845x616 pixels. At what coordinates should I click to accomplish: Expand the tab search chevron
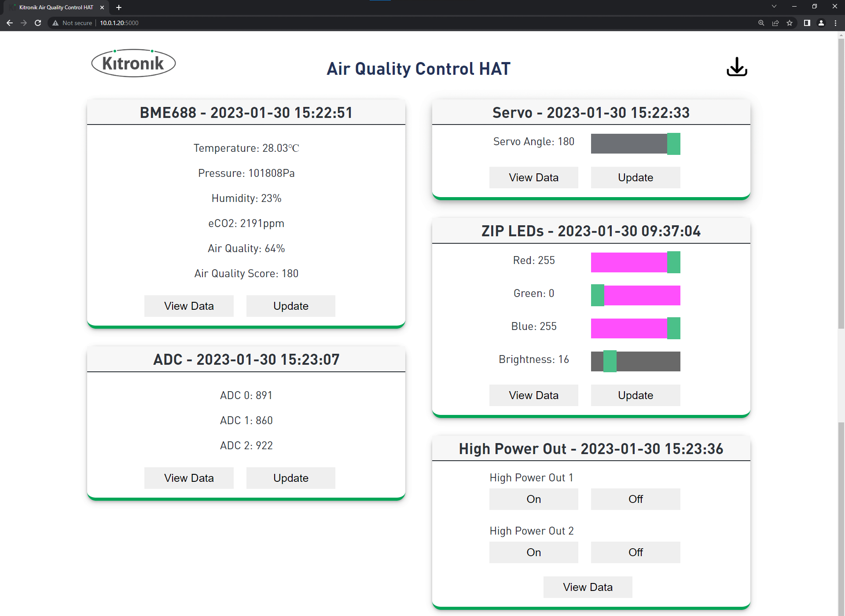774,7
